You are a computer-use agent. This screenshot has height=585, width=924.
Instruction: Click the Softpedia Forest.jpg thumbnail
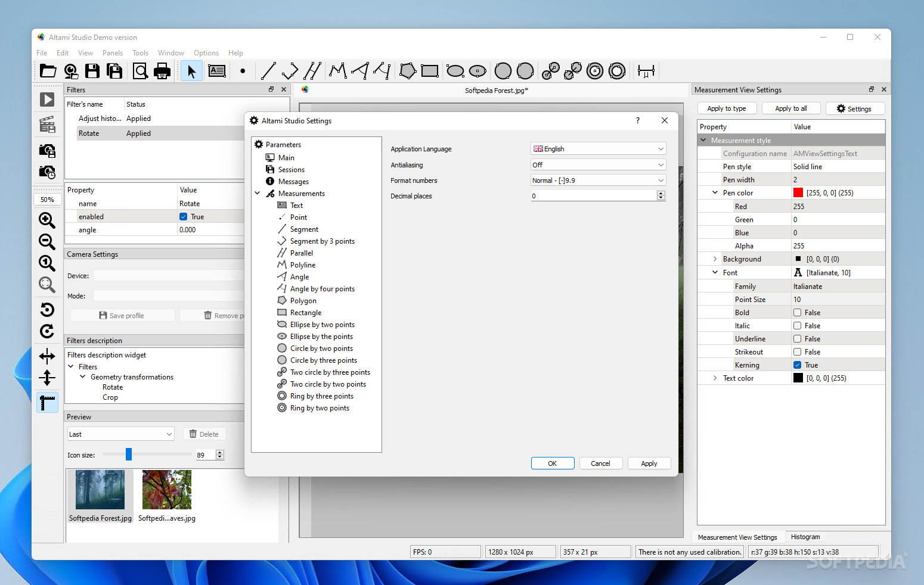coord(100,490)
